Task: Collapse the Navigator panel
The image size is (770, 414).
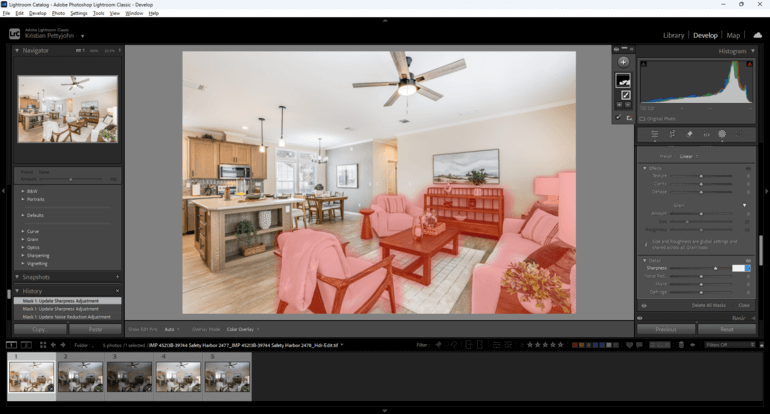Action: click(x=17, y=49)
